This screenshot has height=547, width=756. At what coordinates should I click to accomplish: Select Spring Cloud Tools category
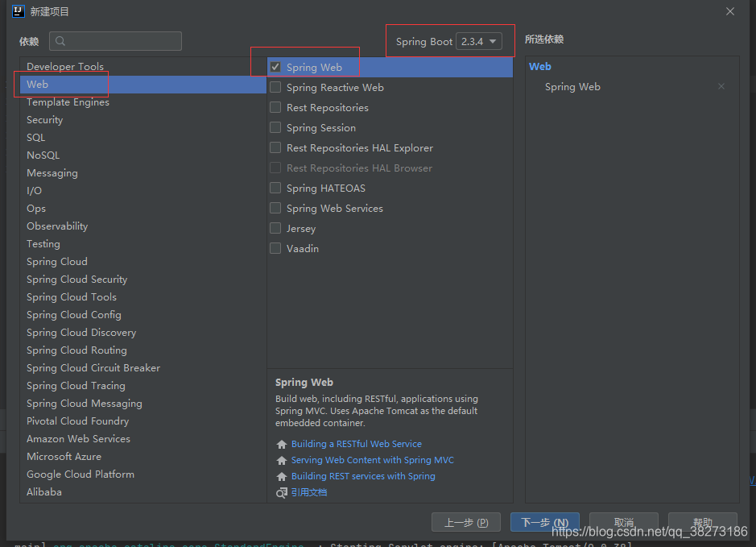pos(143,297)
